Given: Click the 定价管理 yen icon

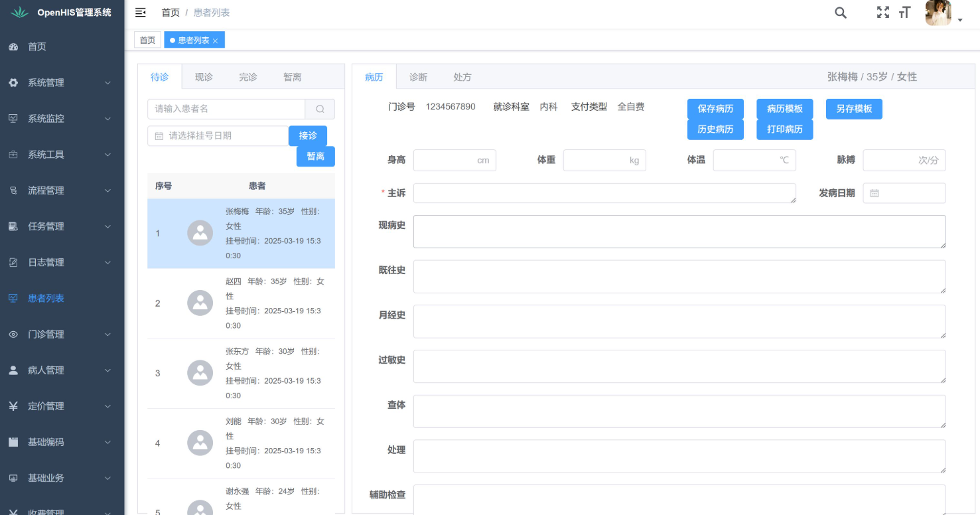Looking at the screenshot, I should tap(13, 406).
